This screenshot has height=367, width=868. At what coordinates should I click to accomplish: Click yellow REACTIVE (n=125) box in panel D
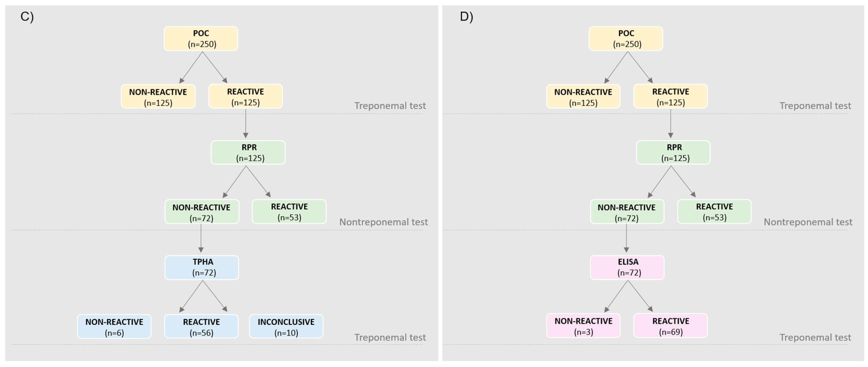[671, 96]
